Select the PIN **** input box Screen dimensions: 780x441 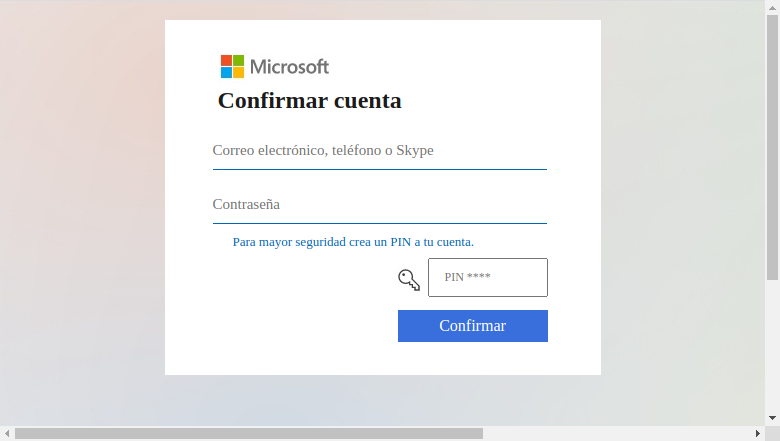(x=488, y=277)
